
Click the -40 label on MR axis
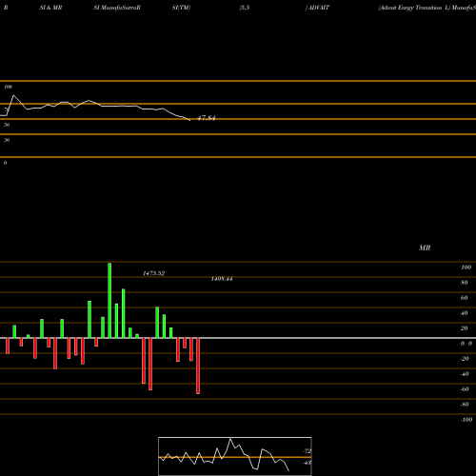[465, 374]
